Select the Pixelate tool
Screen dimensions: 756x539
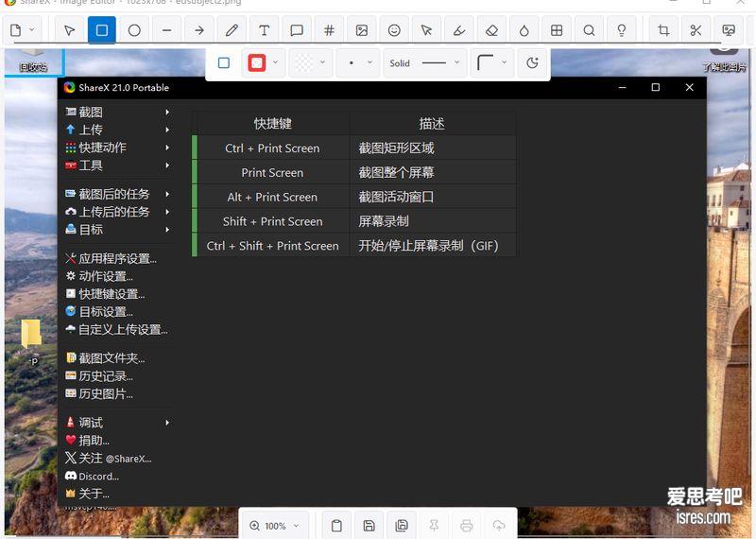557,30
